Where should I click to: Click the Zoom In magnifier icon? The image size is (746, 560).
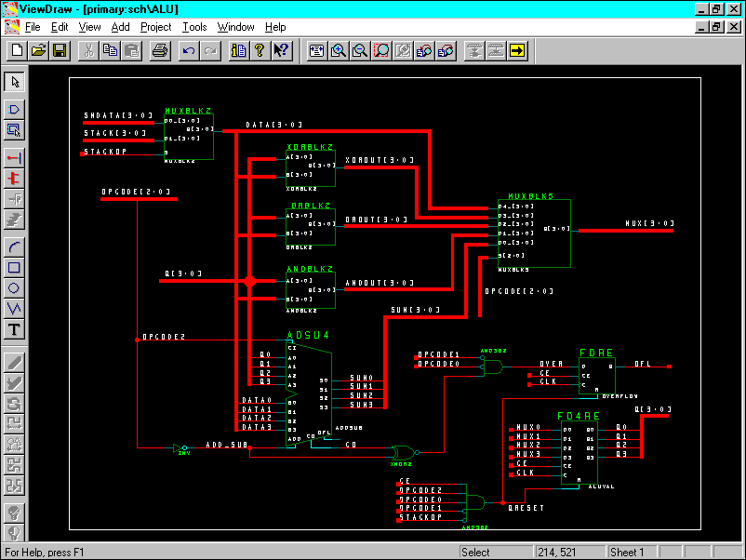click(x=339, y=50)
